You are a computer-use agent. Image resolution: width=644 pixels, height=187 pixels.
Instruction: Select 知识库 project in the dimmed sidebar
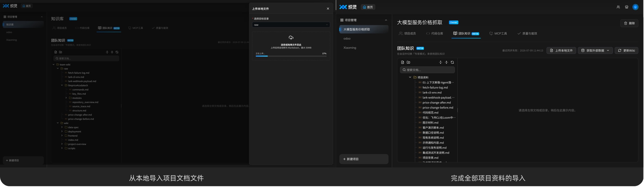click(23, 24)
